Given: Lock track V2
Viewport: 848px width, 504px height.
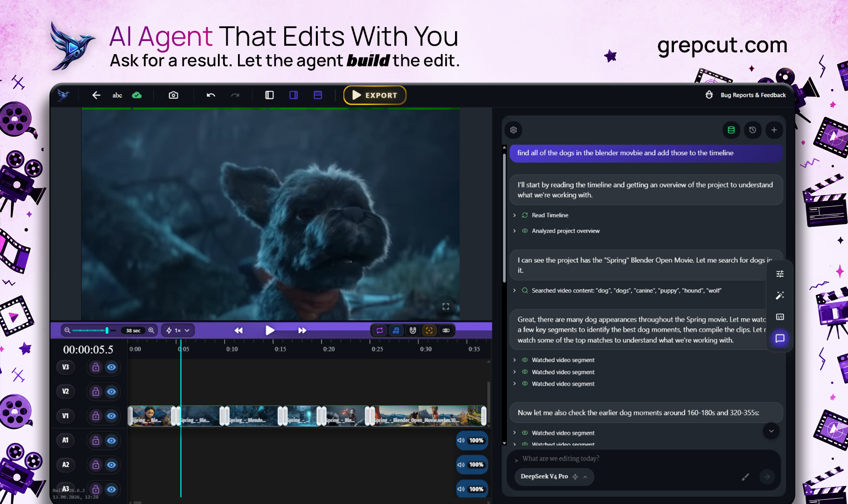Looking at the screenshot, I should coord(96,392).
